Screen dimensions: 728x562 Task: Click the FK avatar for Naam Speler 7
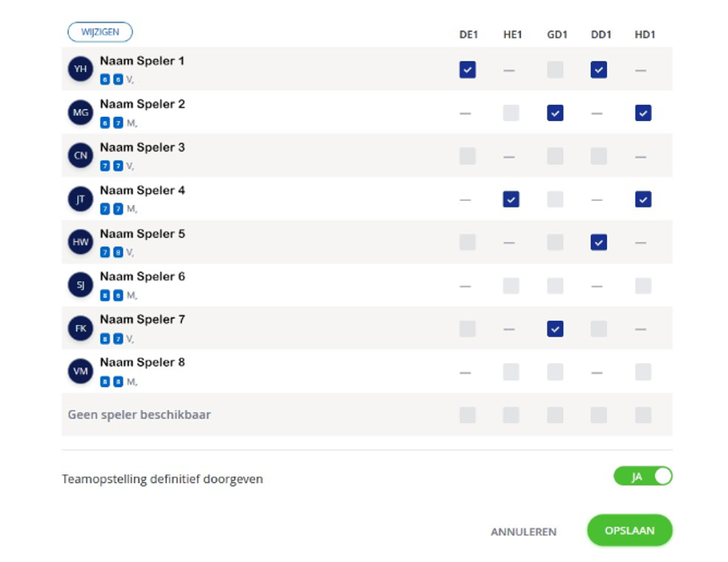80,328
